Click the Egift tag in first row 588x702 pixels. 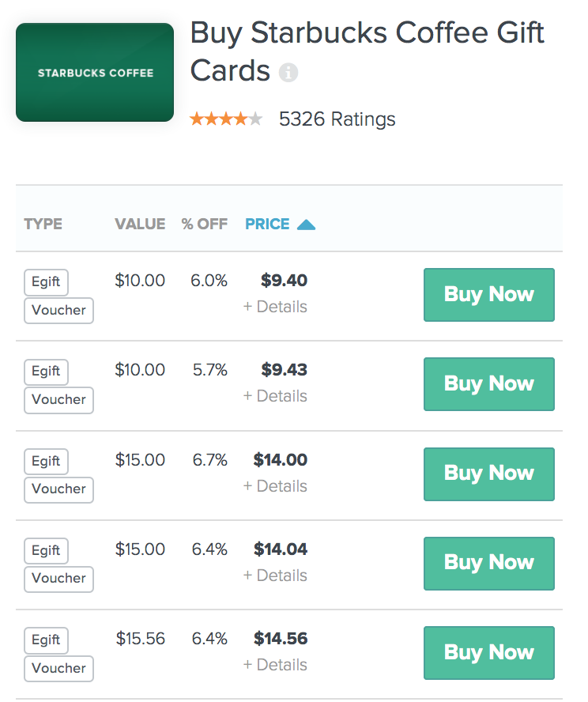point(46,282)
